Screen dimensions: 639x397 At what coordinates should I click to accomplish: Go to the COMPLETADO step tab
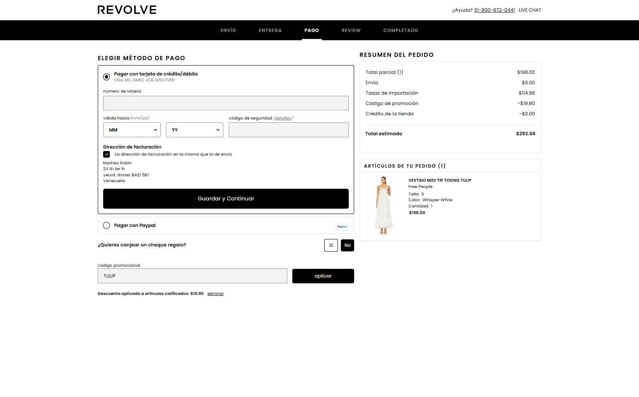(401, 30)
